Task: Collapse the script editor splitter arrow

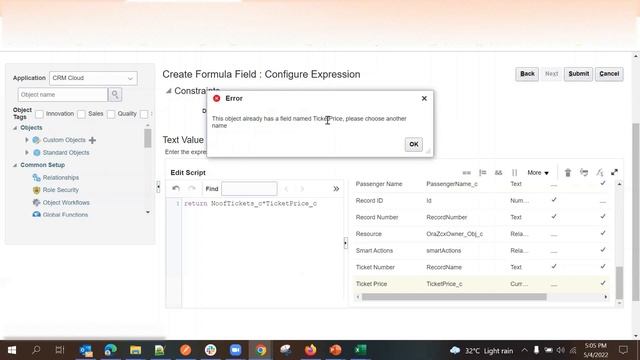Action: coord(346,243)
